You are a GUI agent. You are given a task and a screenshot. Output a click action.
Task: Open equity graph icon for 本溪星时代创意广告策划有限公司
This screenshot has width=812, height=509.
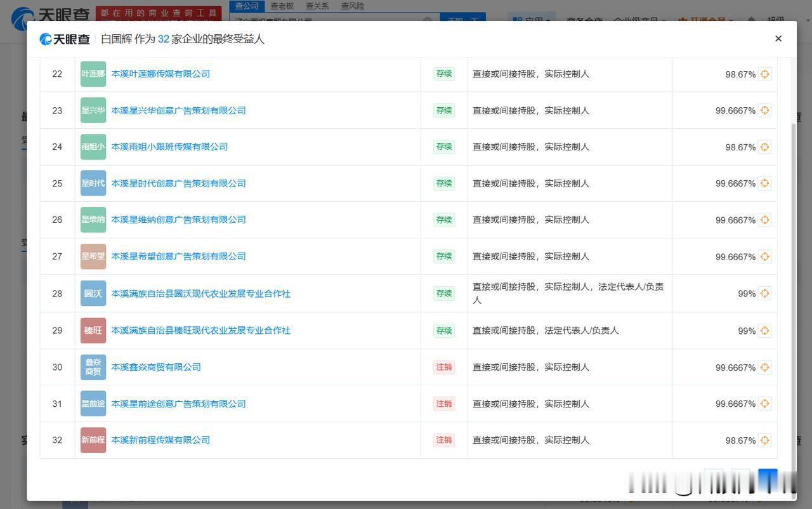764,183
